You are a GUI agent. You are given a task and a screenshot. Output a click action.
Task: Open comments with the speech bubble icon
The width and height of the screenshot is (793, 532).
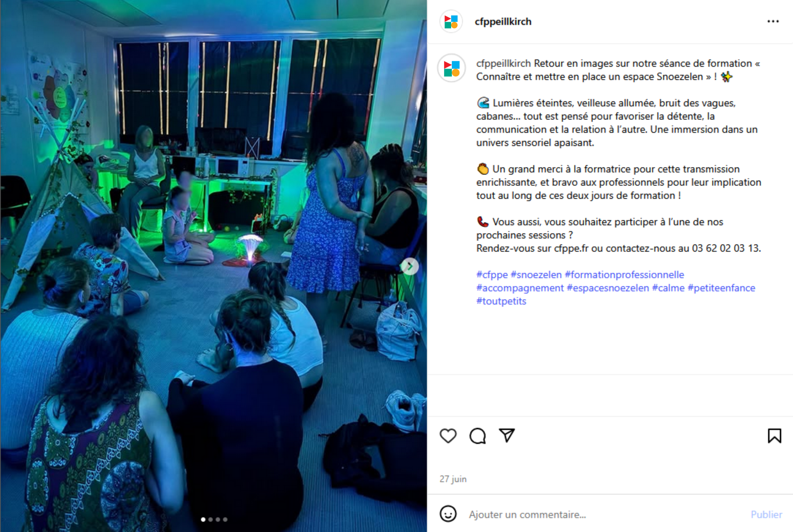coord(478,436)
